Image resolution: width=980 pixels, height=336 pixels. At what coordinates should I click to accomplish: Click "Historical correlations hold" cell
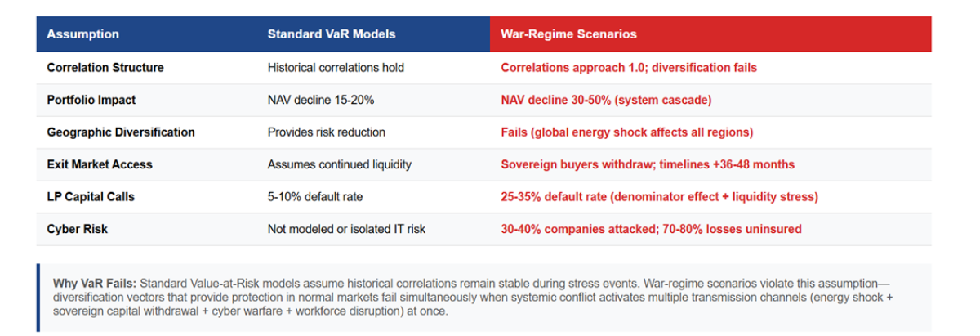click(336, 68)
